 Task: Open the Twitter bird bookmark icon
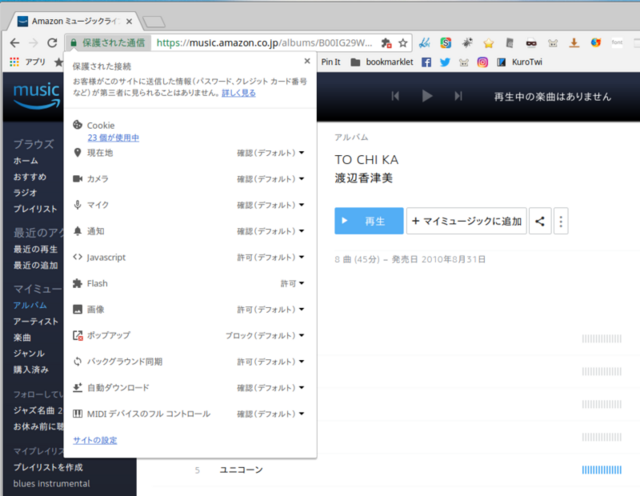445,62
